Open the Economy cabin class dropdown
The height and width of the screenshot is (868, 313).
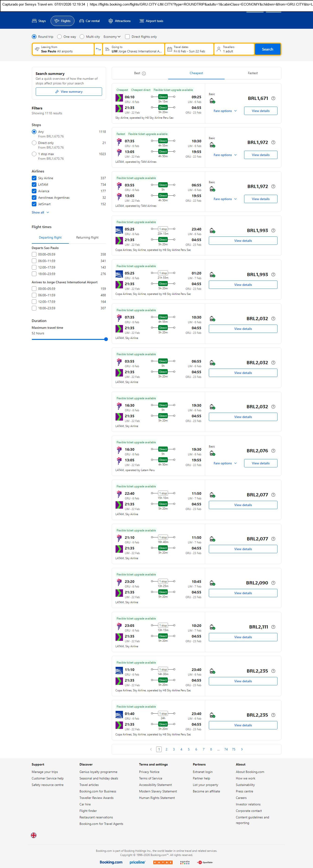(112, 37)
